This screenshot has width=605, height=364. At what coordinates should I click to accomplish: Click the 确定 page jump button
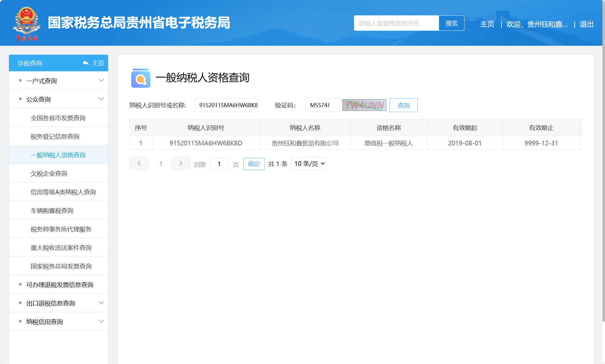point(254,164)
